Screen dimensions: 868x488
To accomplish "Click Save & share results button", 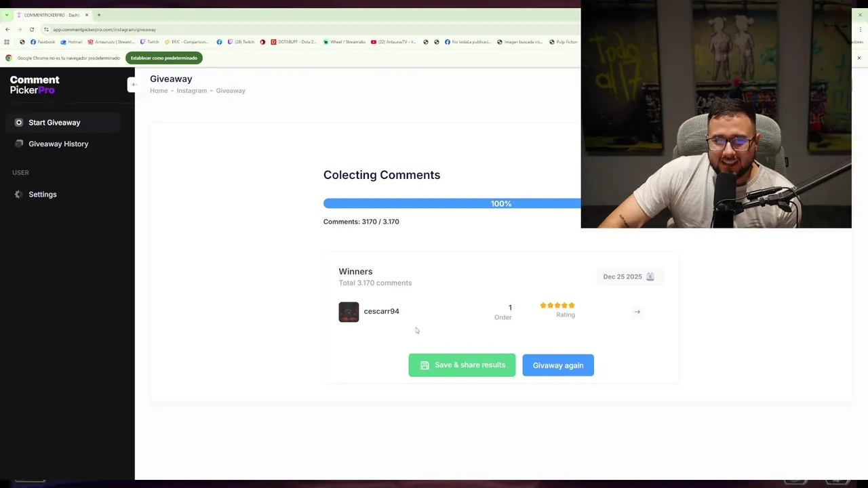I will coord(462,365).
